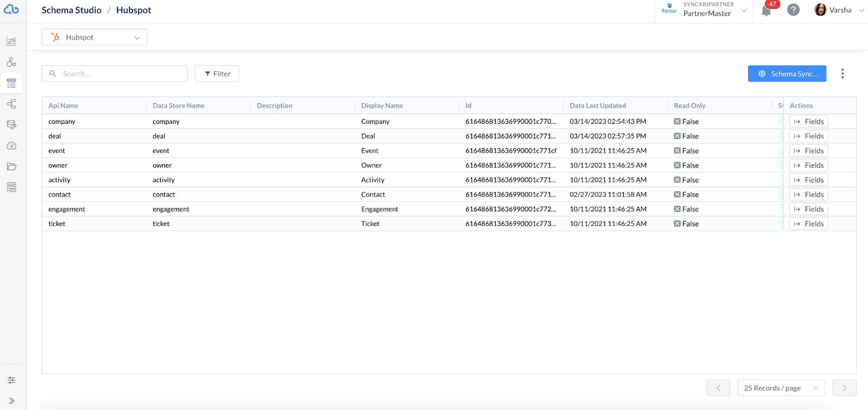Open the pipeline flow sidebar icon
Screen dimensions: 868x410
tap(11, 104)
